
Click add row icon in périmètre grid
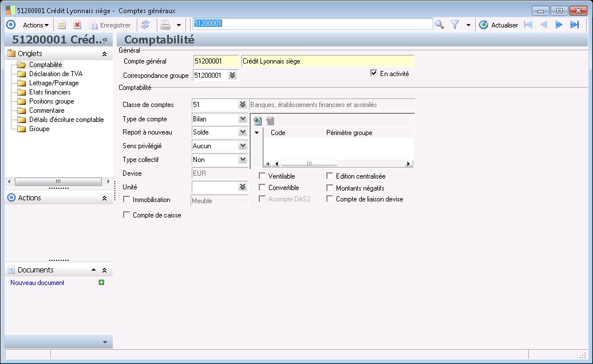point(258,121)
